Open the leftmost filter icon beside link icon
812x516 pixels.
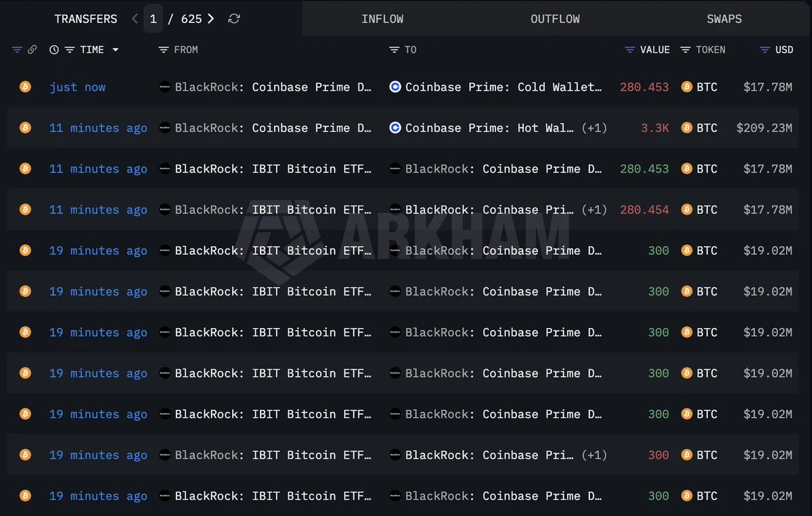pos(17,49)
